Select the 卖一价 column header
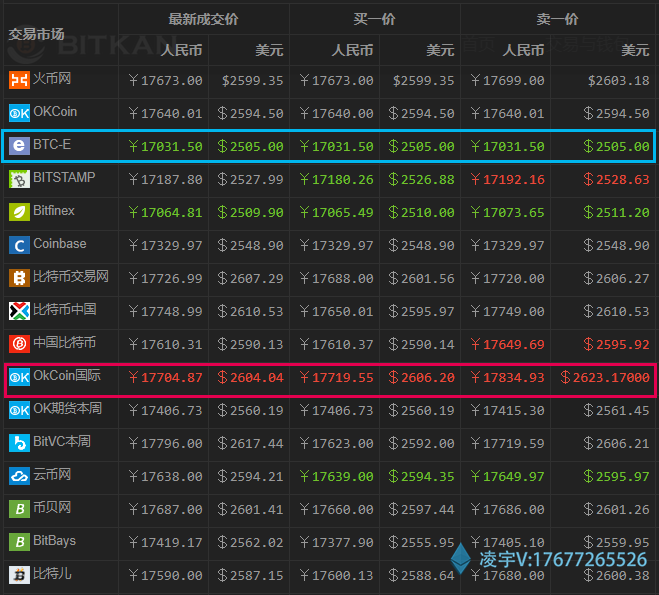Viewport: 659px width, 595px height. point(557,19)
